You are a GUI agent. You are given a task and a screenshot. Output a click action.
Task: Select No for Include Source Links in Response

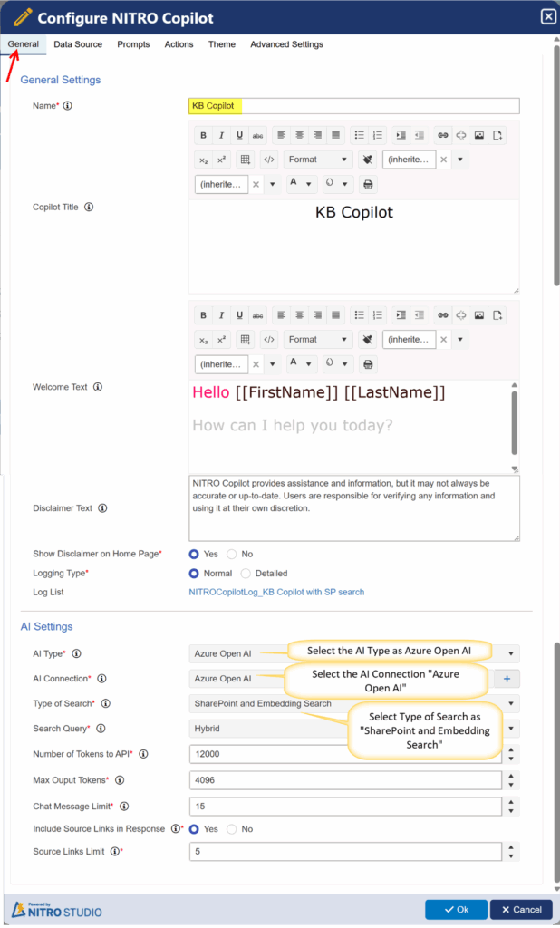pyautogui.click(x=231, y=829)
